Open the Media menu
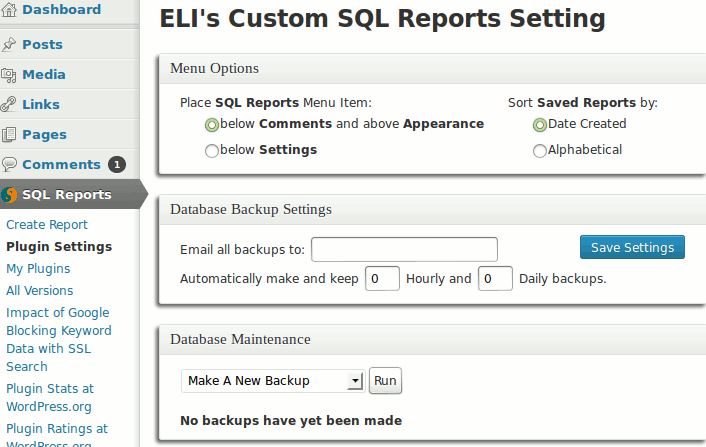This screenshot has height=447, width=706. [x=44, y=74]
